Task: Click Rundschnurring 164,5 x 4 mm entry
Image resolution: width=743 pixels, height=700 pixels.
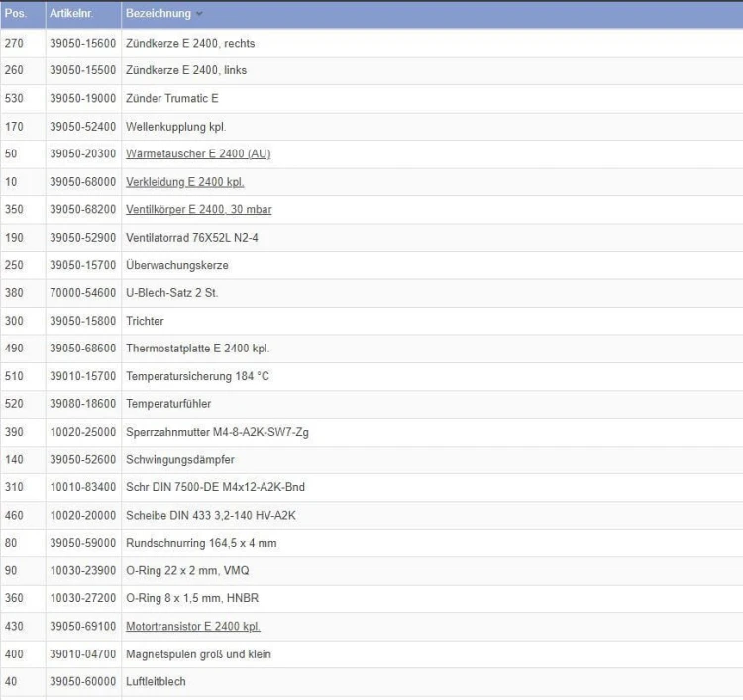Action: [201, 543]
